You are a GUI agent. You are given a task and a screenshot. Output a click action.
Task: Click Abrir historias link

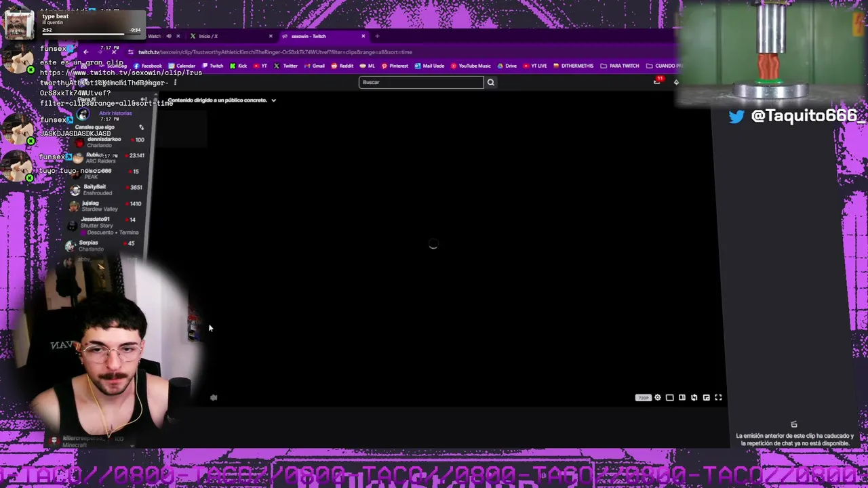pos(115,113)
